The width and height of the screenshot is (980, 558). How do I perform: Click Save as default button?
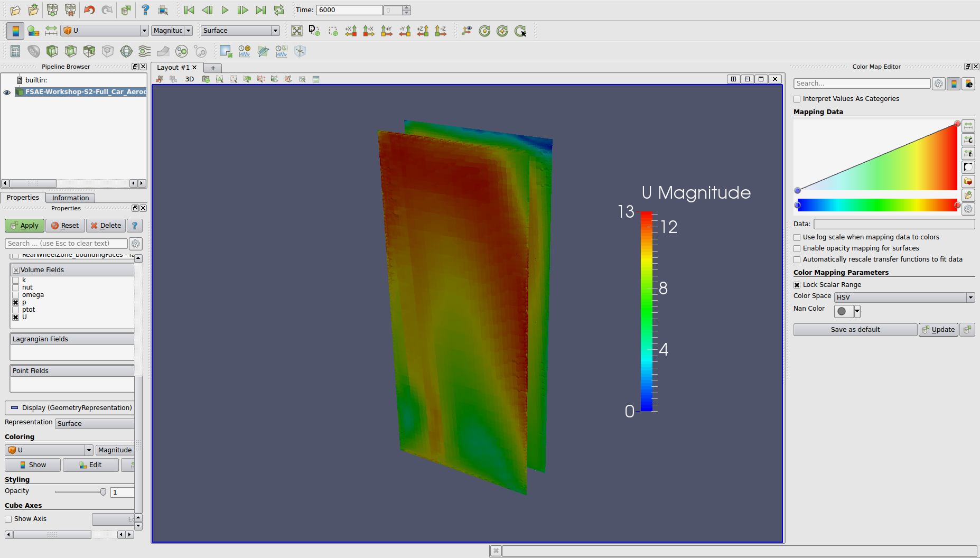click(x=855, y=330)
